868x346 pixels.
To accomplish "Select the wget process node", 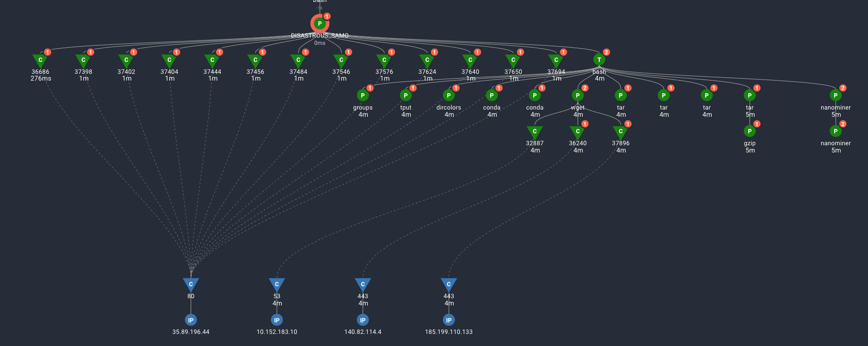I will coord(578,96).
